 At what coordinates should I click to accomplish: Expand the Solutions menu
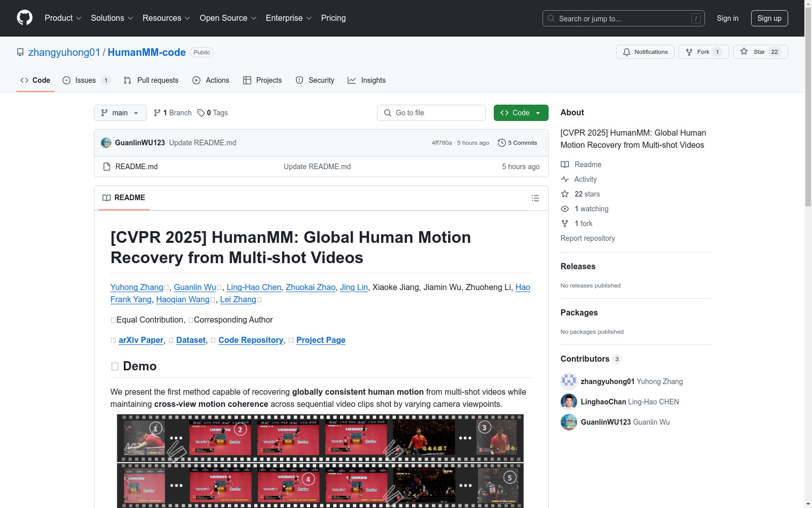coord(112,18)
